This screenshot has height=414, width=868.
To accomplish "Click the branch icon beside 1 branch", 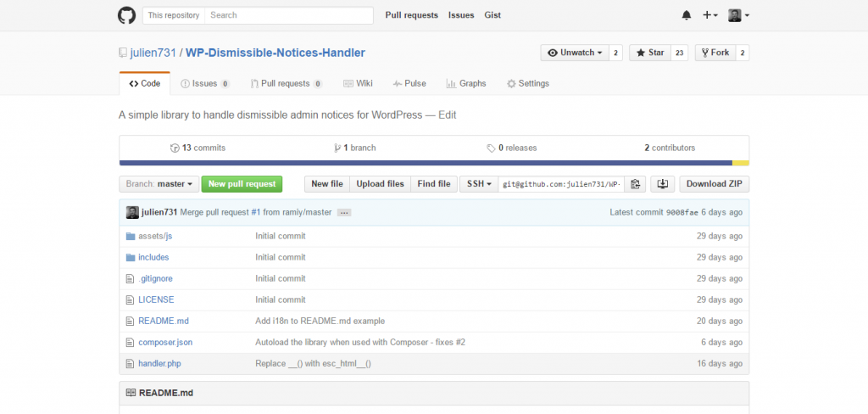I will tap(337, 148).
